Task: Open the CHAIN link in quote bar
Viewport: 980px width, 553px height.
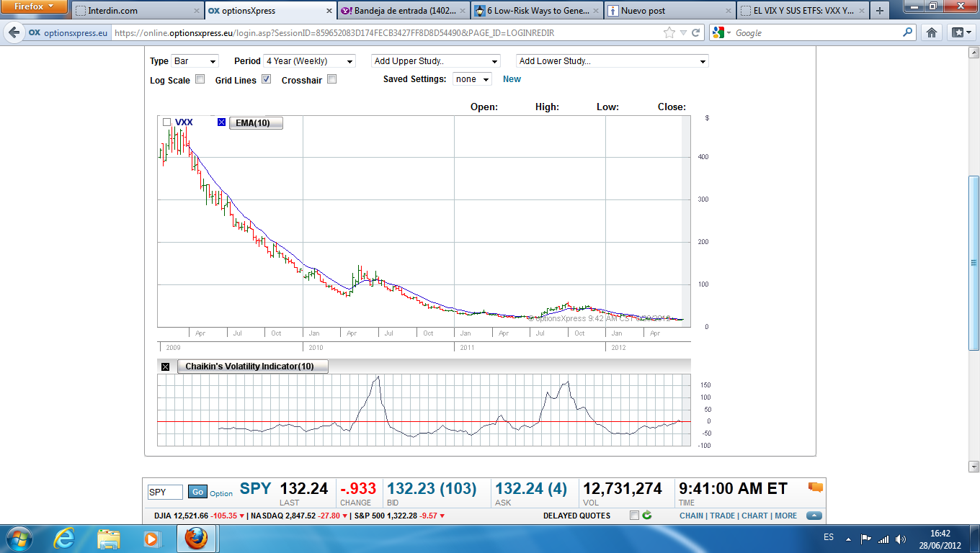Action: click(691, 516)
